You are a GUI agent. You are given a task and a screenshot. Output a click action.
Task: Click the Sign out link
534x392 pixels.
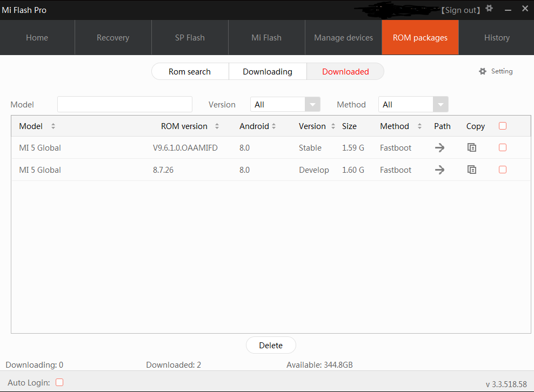click(461, 10)
